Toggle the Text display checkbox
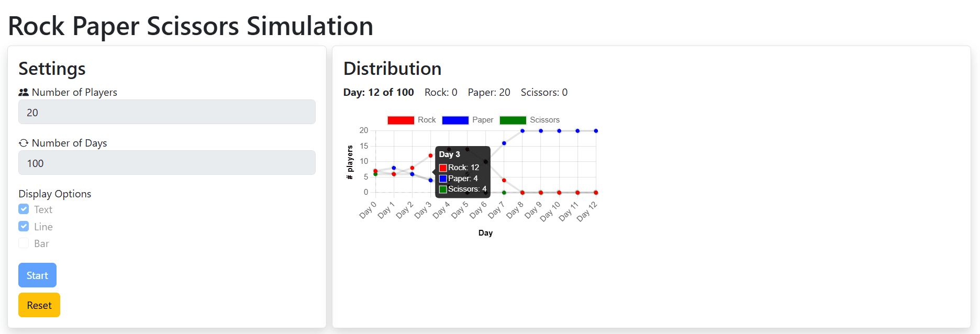This screenshot has width=980, height=334. click(24, 209)
